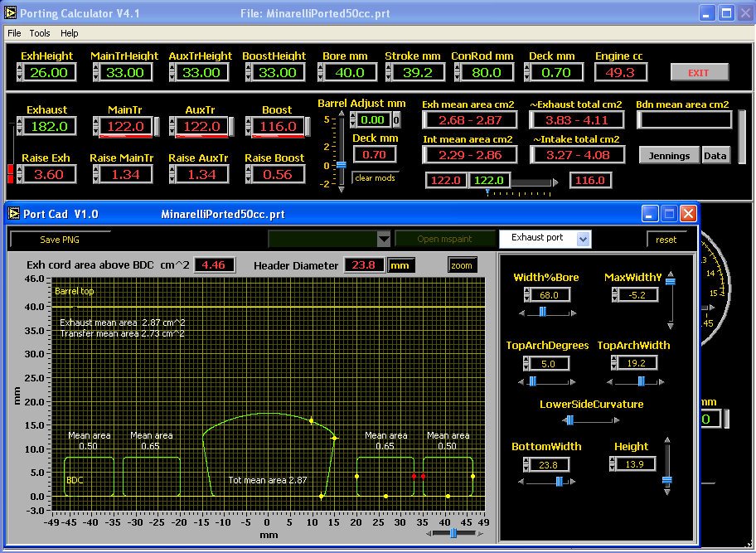Screen dimensions: 756x553
Task: Click the Height slider up arrow
Action: (x=667, y=440)
